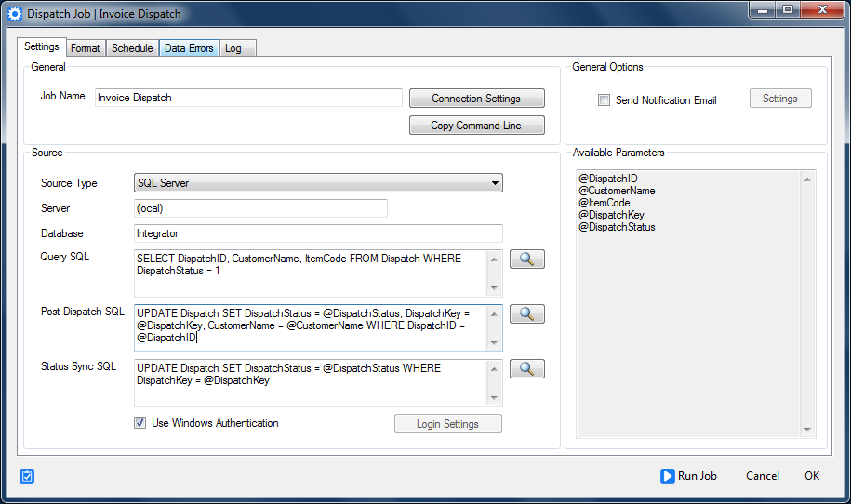Click the Job Name text field
This screenshot has width=851, height=504.
248,98
